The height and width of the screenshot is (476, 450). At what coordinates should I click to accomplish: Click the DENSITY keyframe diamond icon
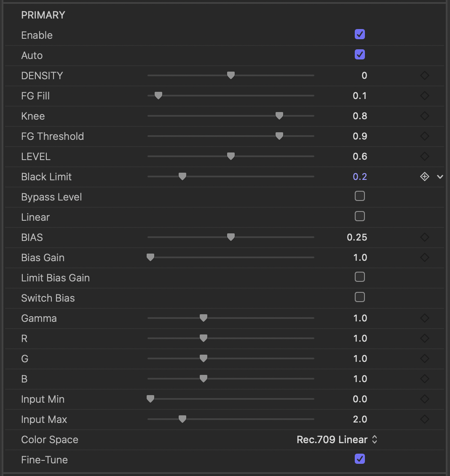pyautogui.click(x=425, y=75)
